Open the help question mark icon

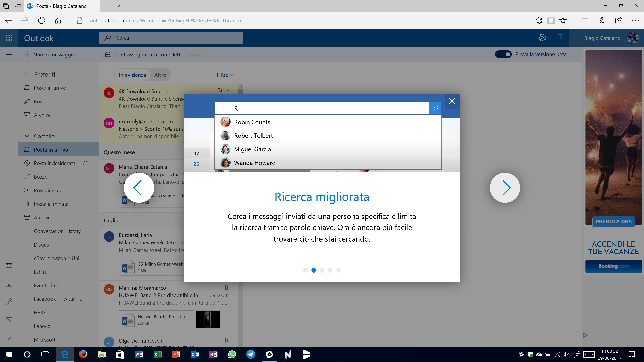tap(560, 38)
